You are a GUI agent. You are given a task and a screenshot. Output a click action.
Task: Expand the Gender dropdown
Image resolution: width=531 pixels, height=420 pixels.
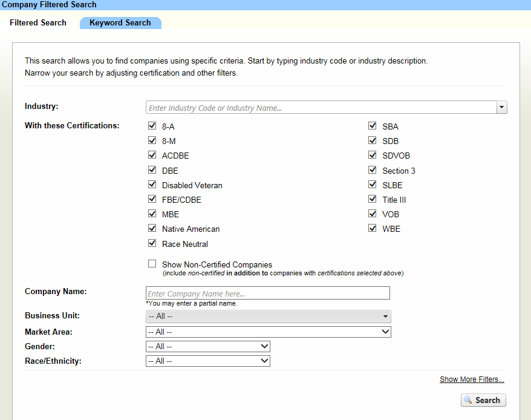coord(208,346)
